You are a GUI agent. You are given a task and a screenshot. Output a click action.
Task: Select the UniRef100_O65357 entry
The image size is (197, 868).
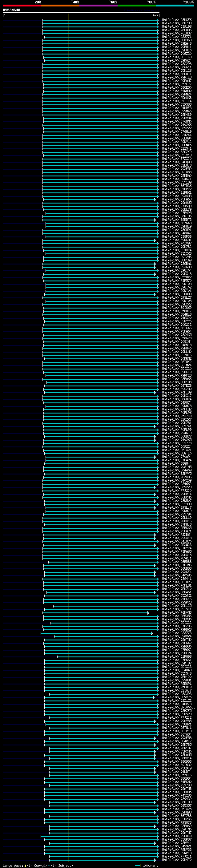tap(177, 806)
